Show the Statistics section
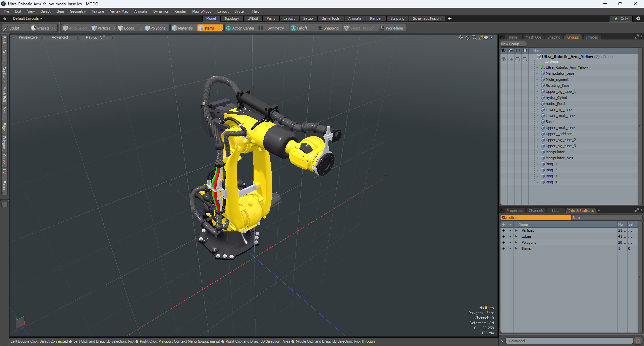644x346 pixels. [536, 218]
